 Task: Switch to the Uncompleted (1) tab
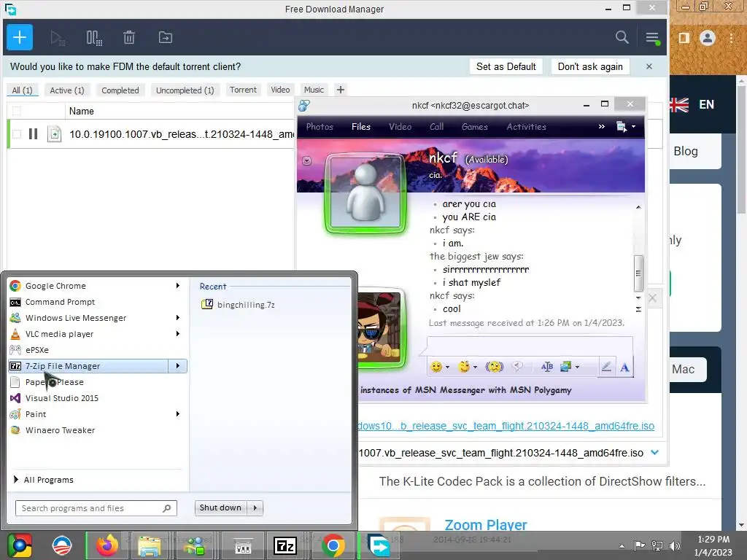185,90
